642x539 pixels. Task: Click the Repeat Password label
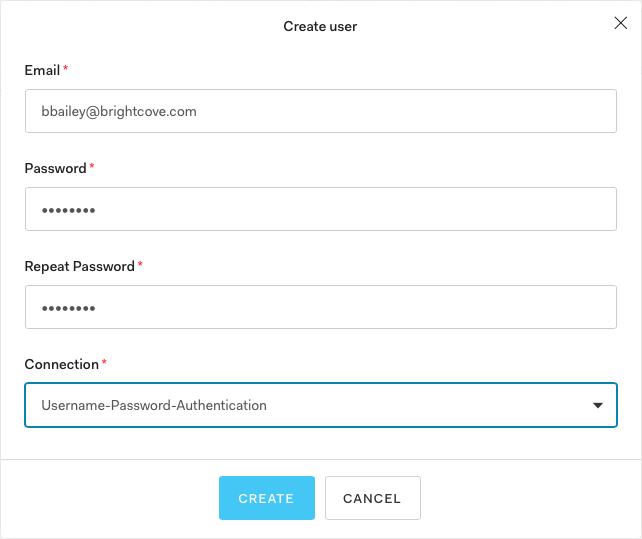[79, 266]
